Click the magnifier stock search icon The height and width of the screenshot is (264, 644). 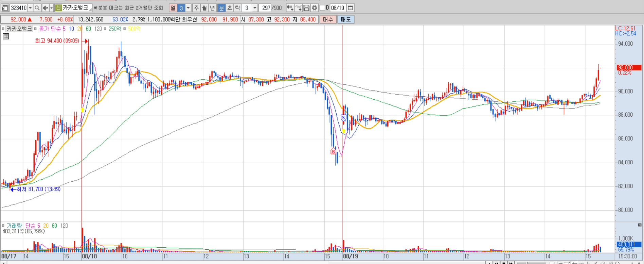37,8
